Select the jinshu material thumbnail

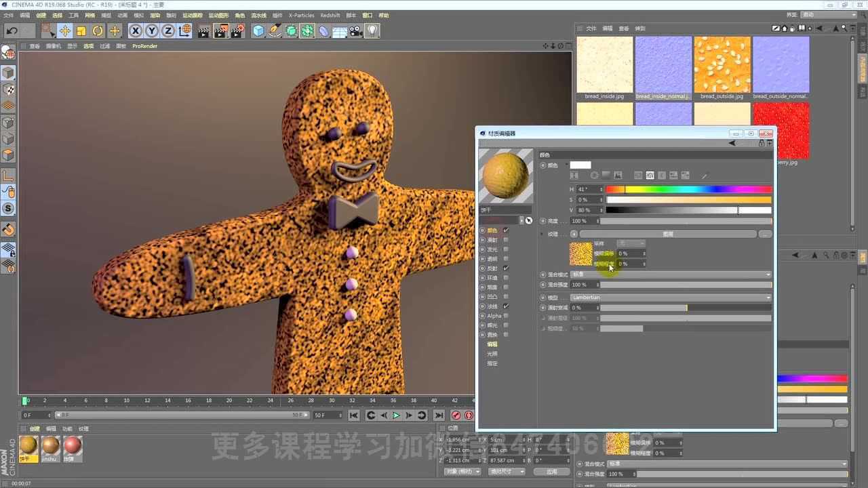pyautogui.click(x=51, y=445)
